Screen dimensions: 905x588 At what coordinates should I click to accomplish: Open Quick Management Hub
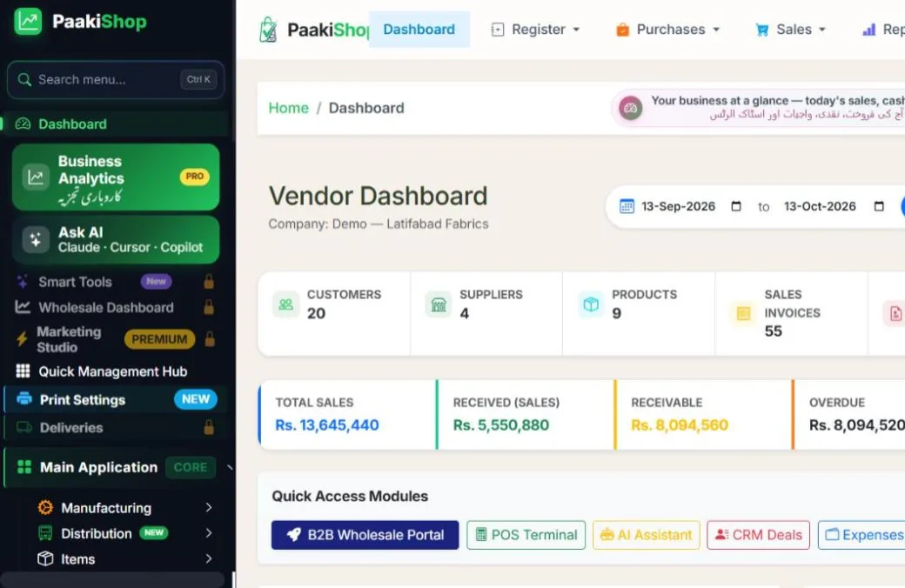pos(116,371)
